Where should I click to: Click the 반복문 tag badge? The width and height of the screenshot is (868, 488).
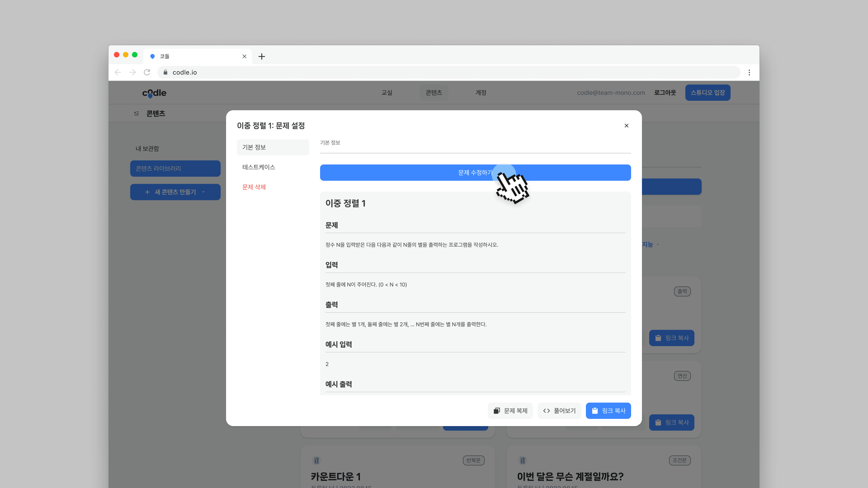point(473,460)
